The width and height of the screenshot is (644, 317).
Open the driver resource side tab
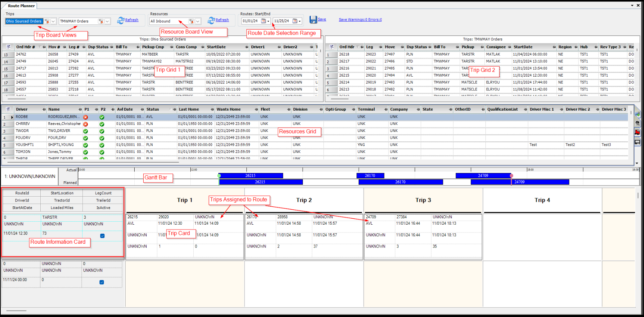coord(637,123)
